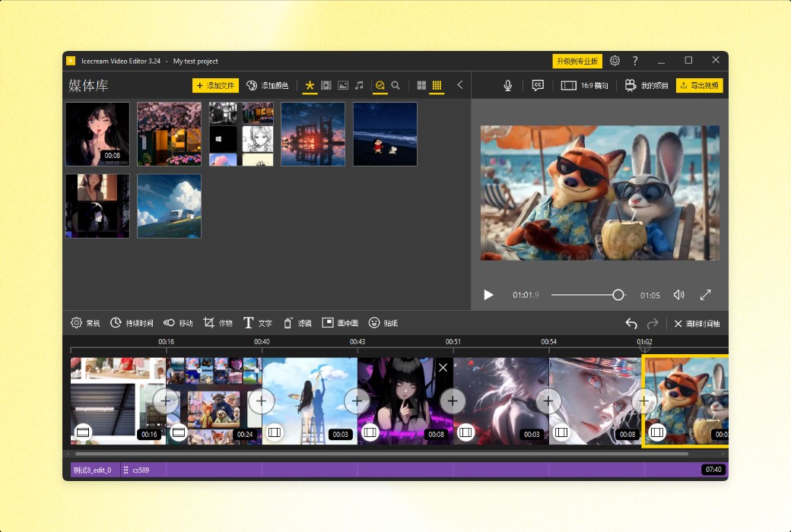This screenshot has width=791, height=532.
Task: Click the 导出视频 export button
Action: [699, 85]
